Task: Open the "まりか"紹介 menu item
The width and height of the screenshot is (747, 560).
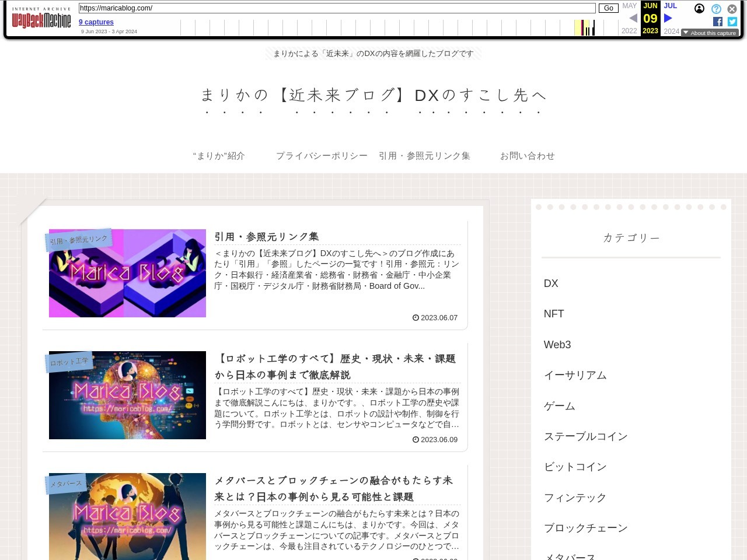Action: (x=219, y=156)
